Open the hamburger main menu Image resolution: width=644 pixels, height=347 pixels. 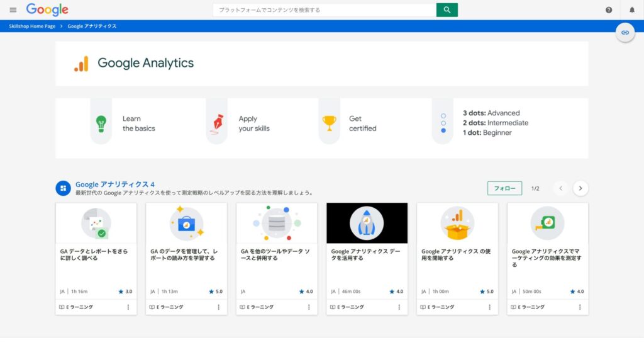[x=13, y=10]
